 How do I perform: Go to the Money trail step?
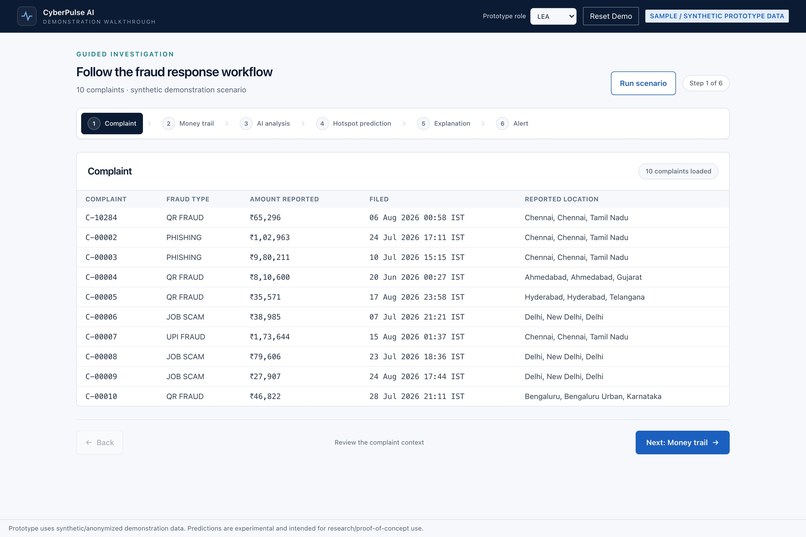click(188, 123)
